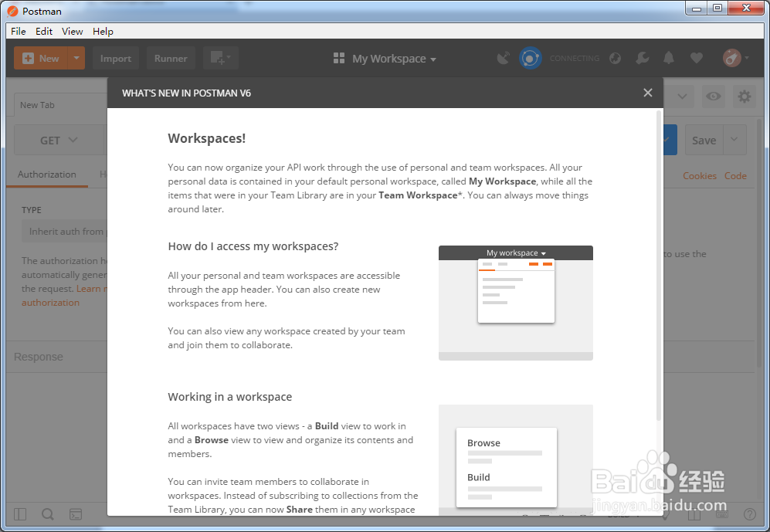Click the heart icon in header

[x=697, y=59]
